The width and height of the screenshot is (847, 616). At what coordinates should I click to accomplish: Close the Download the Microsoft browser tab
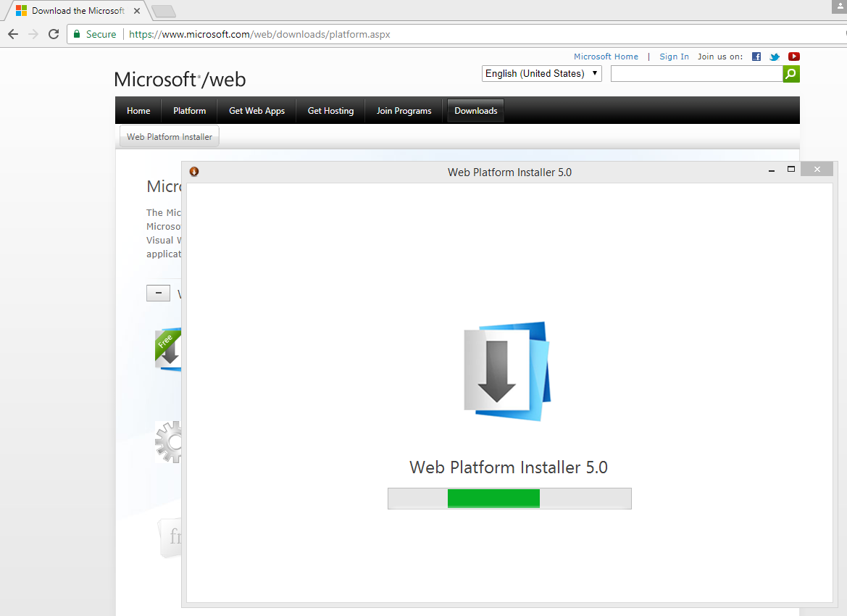137,11
